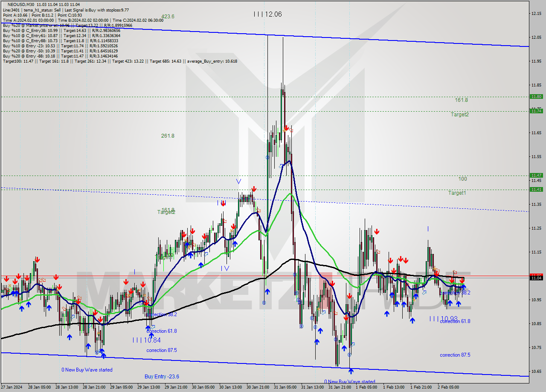Click the 'Buy %20 @ Entry -50: 10.39' line
Screen dimensions: 546x392
tap(60, 51)
